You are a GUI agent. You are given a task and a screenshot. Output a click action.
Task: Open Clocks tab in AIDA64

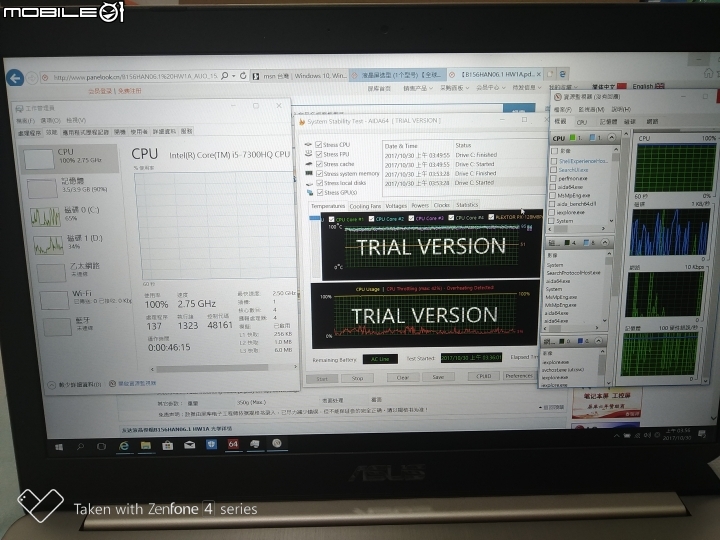[x=441, y=205]
